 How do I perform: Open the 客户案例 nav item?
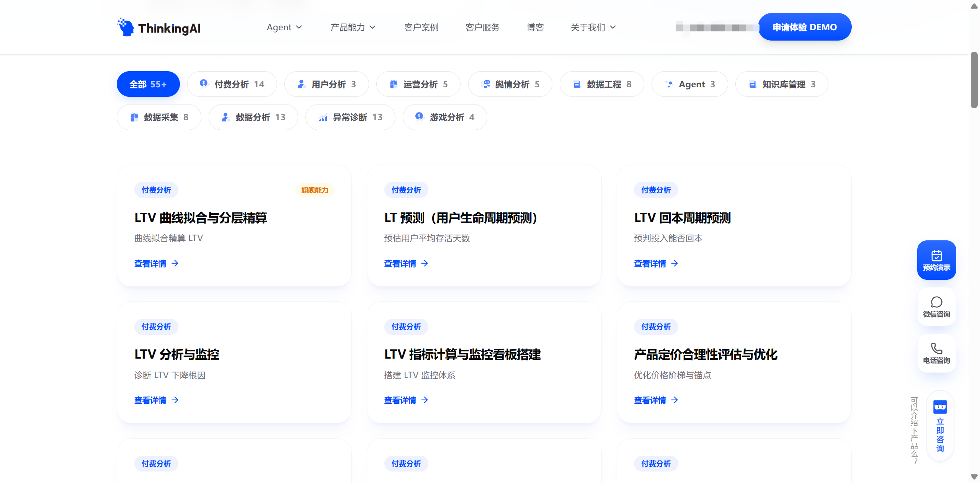421,27
